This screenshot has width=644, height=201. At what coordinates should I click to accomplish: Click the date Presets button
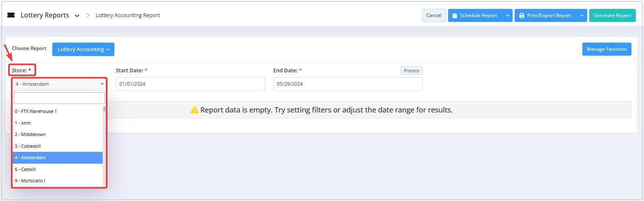[x=411, y=71]
